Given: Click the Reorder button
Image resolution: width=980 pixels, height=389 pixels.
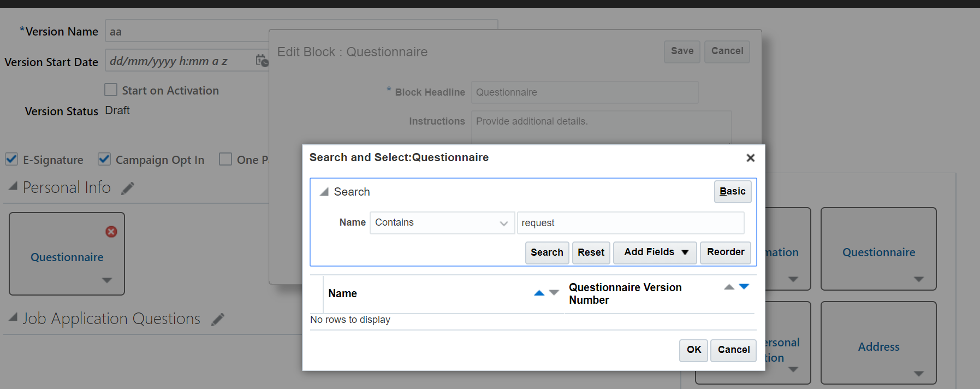Looking at the screenshot, I should [x=726, y=252].
